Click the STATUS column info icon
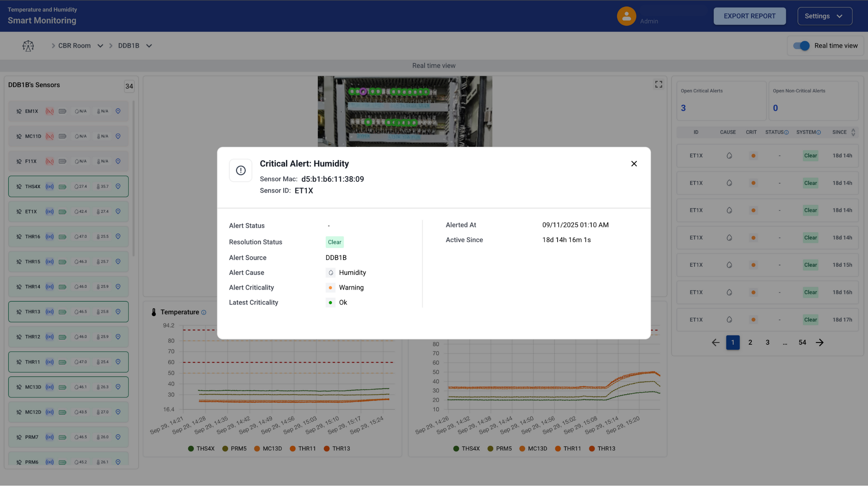 [786, 132]
